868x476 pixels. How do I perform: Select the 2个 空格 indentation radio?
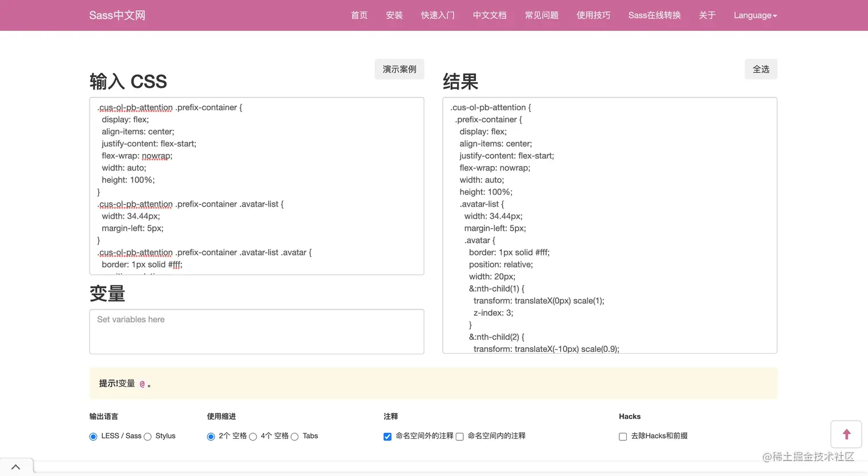pyautogui.click(x=211, y=437)
